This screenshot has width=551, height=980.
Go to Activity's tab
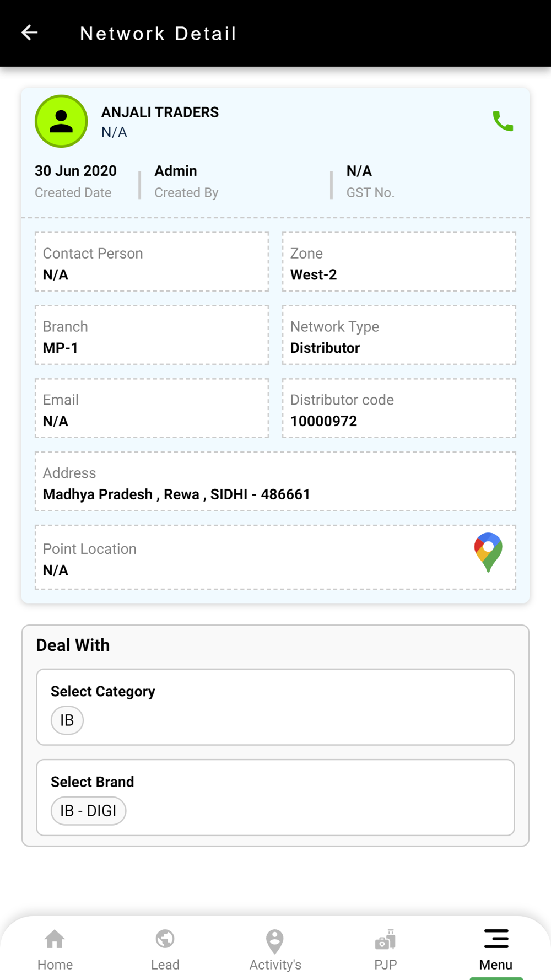tap(275, 949)
